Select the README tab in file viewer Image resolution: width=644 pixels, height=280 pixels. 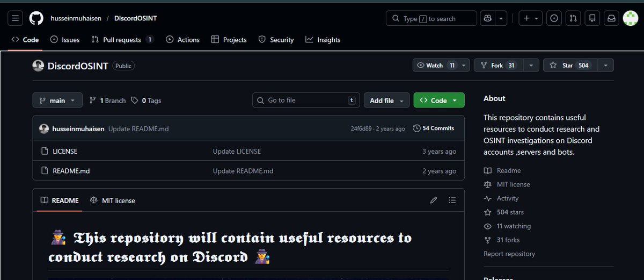(60, 200)
